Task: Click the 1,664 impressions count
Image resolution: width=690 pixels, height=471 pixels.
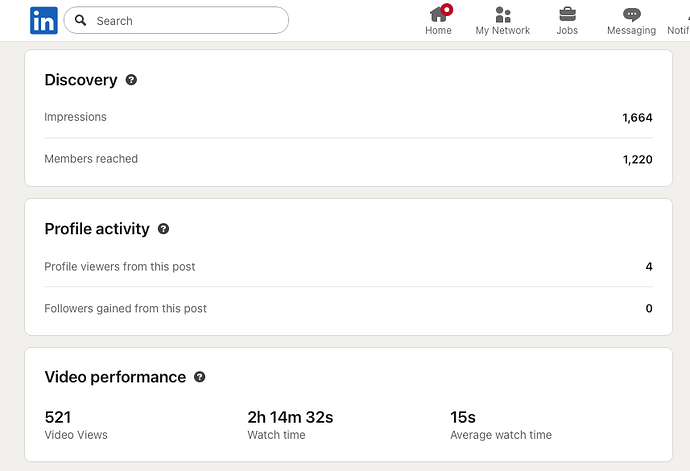Action: [637, 118]
